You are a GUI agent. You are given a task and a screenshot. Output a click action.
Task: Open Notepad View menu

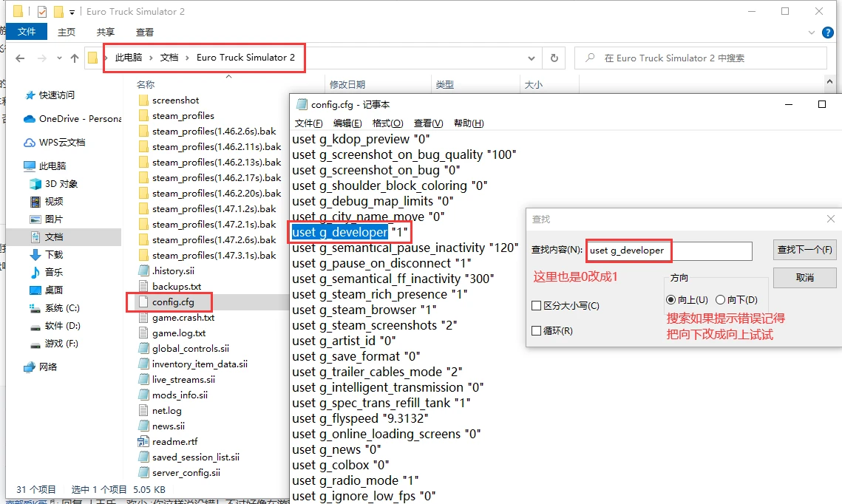429,123
